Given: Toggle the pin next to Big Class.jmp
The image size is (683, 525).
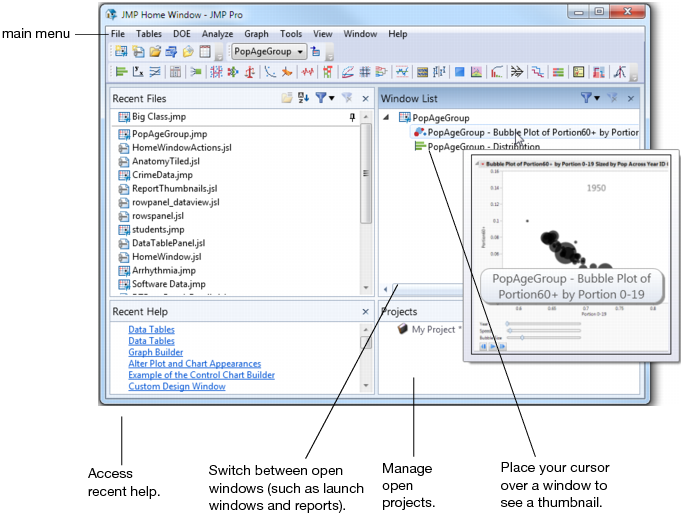Looking at the screenshot, I should tap(352, 118).
